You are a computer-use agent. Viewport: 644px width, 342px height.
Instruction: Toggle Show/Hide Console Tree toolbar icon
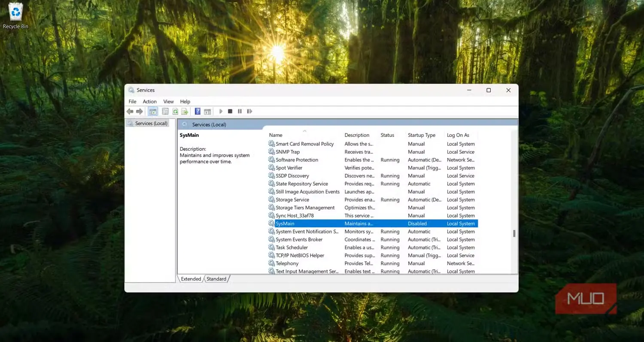click(153, 112)
